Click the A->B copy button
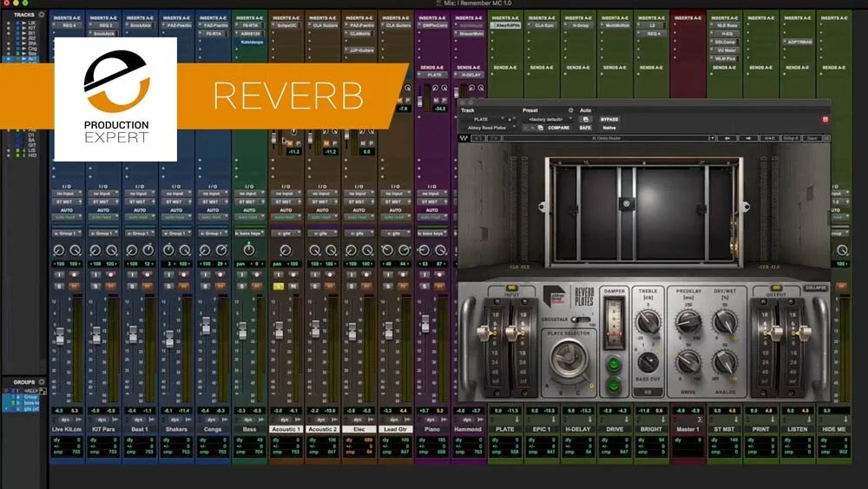The image size is (868, 489). click(x=769, y=138)
